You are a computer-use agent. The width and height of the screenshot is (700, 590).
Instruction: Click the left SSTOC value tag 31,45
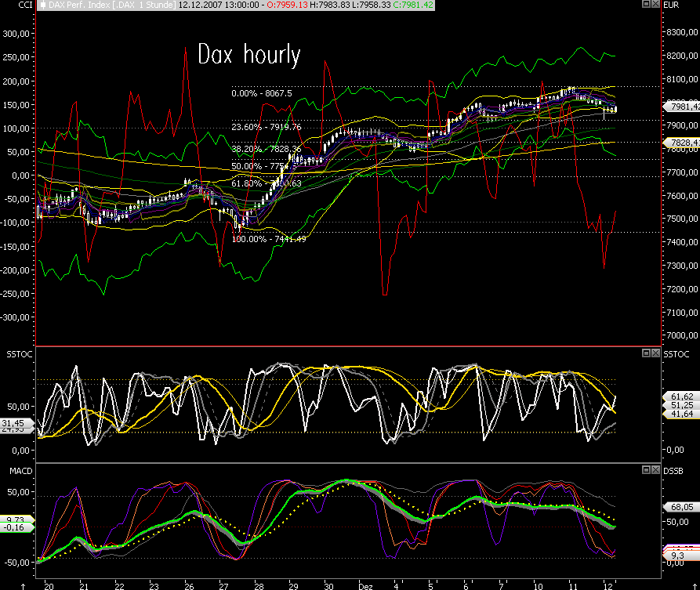pos(16,423)
